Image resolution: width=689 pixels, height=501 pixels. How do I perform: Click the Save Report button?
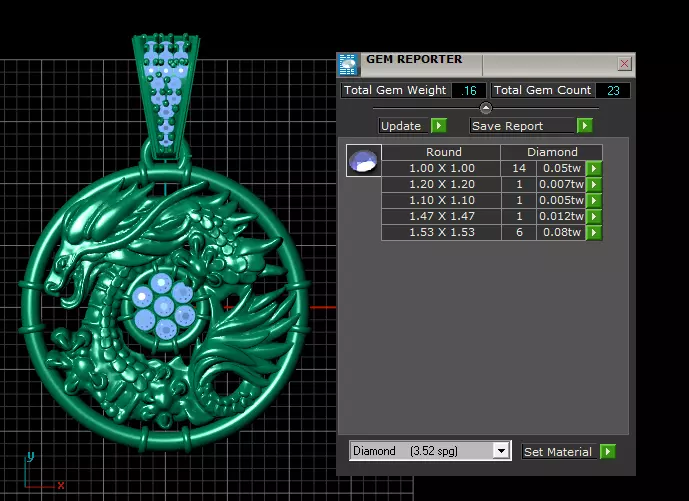[x=522, y=126]
